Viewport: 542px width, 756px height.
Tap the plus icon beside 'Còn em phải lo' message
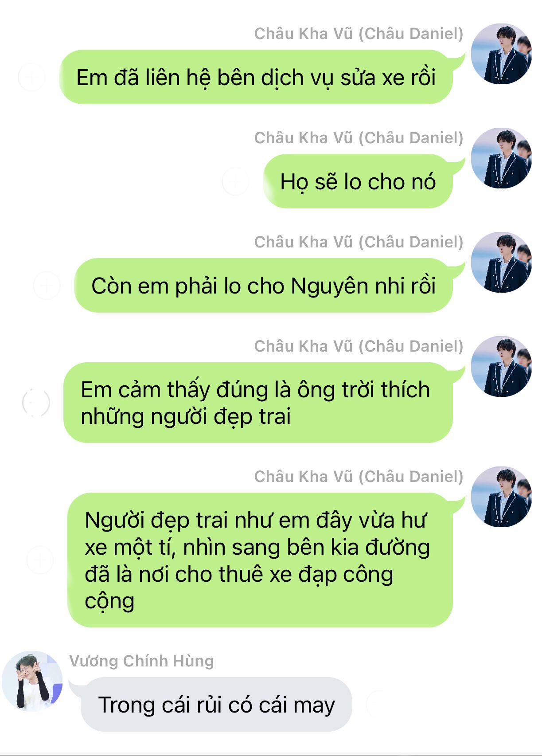47,285
